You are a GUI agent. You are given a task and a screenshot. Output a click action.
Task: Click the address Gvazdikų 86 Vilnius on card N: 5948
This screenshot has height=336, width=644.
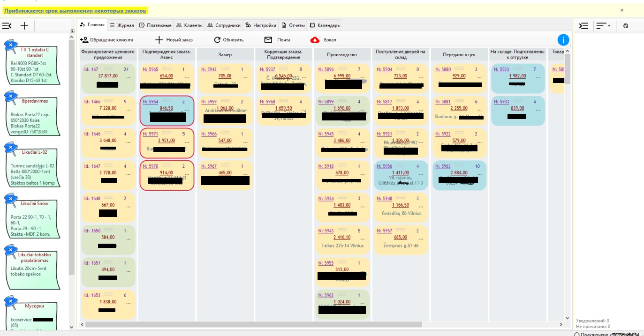(402, 213)
